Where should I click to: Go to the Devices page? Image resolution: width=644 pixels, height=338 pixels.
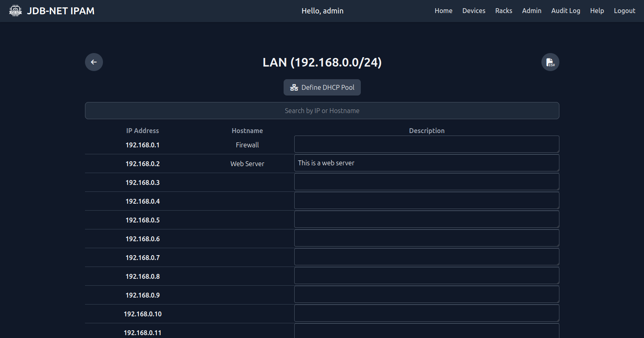[474, 11]
